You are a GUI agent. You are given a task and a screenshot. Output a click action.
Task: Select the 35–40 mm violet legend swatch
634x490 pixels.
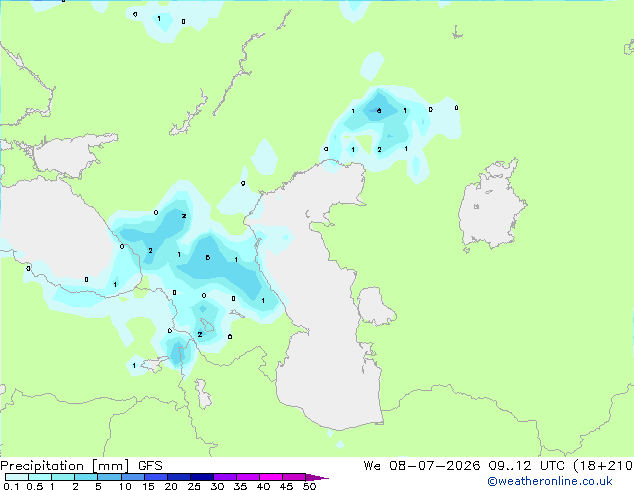pos(248,477)
